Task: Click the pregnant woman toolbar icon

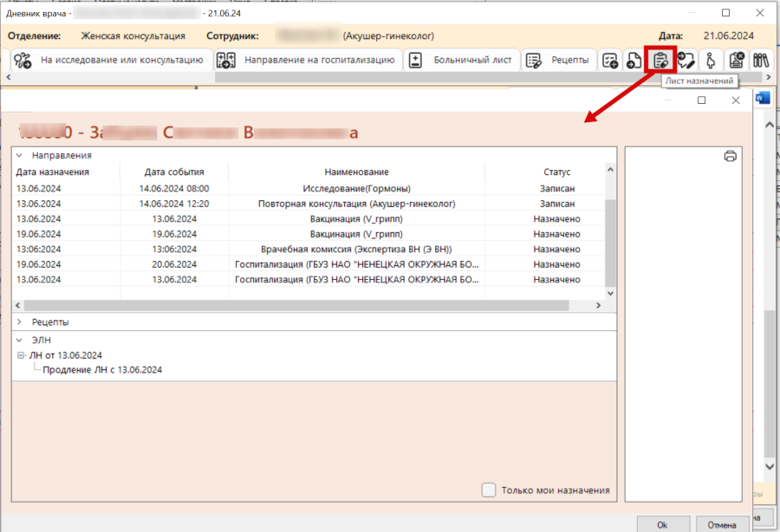Action: click(x=711, y=60)
